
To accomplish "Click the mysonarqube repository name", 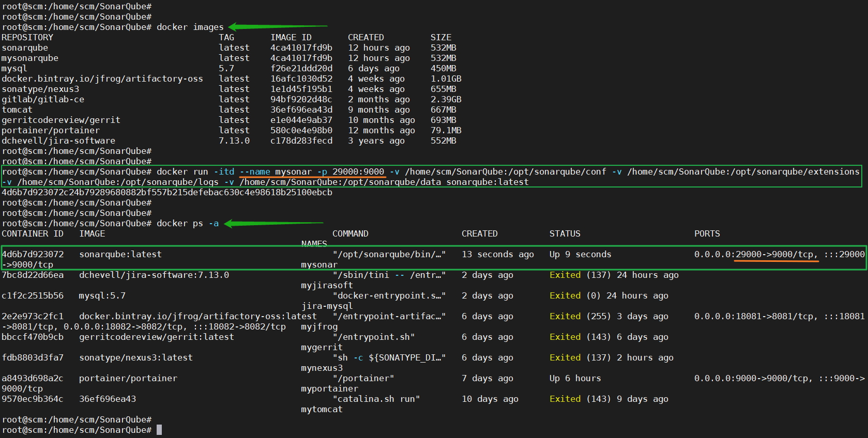I will pos(30,58).
